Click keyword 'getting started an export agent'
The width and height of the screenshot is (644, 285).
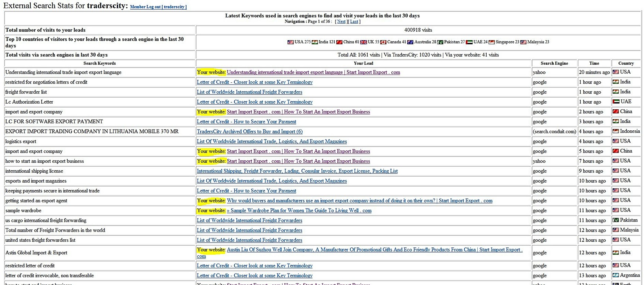tap(36, 200)
